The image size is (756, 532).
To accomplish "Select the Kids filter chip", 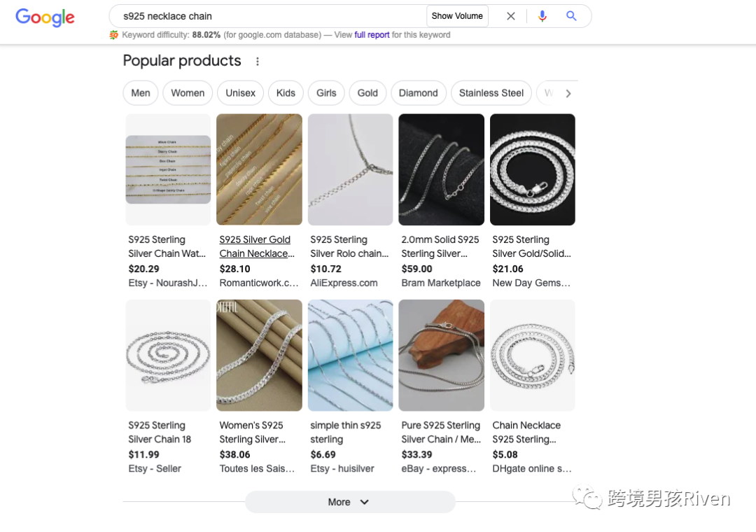I will 286,93.
